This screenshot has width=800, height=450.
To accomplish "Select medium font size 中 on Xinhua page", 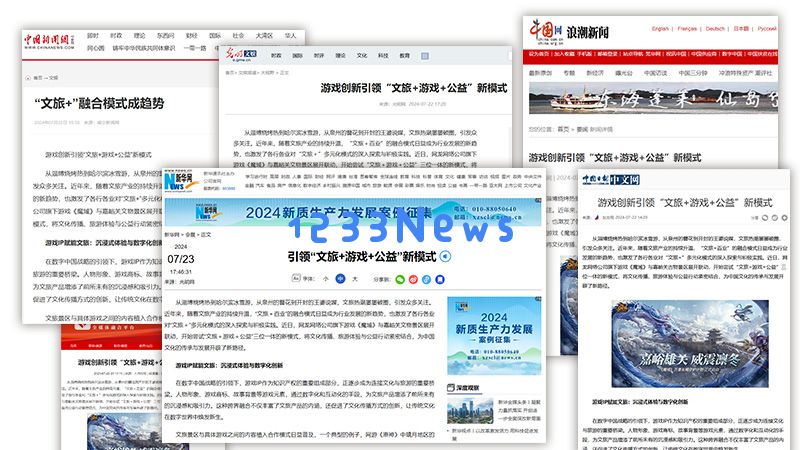I will pos(340,279).
